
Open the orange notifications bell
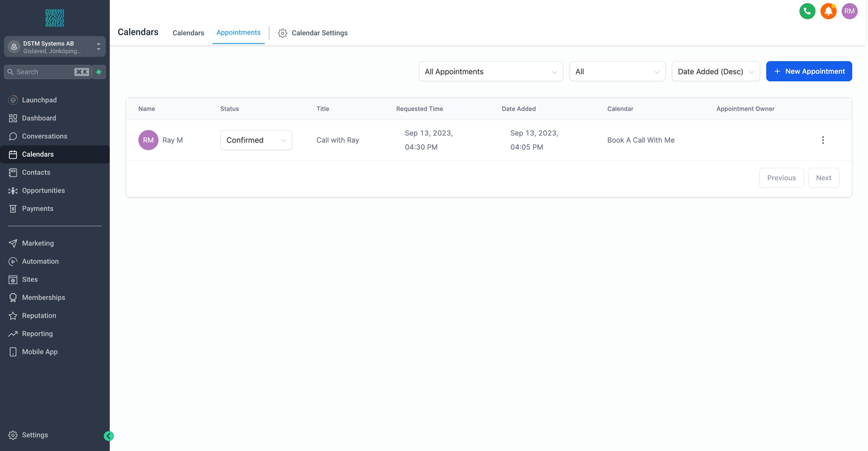[x=828, y=11]
